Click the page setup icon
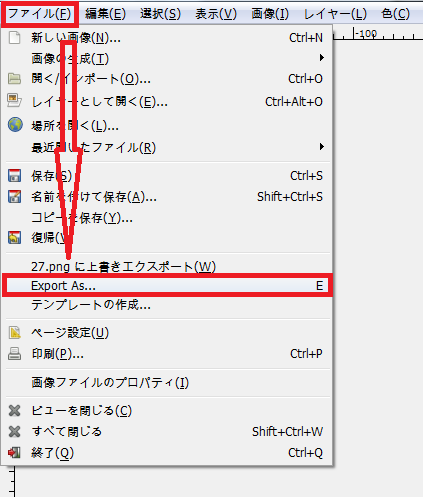 click(x=14, y=332)
